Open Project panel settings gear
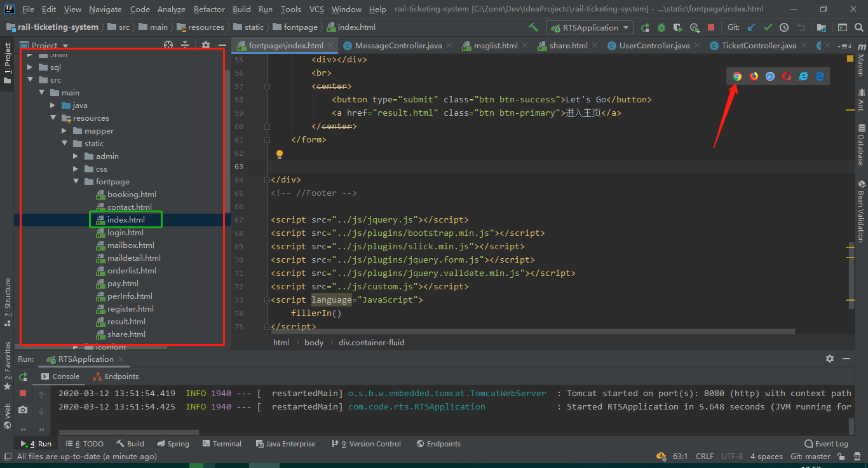The image size is (868, 468). tap(205, 45)
